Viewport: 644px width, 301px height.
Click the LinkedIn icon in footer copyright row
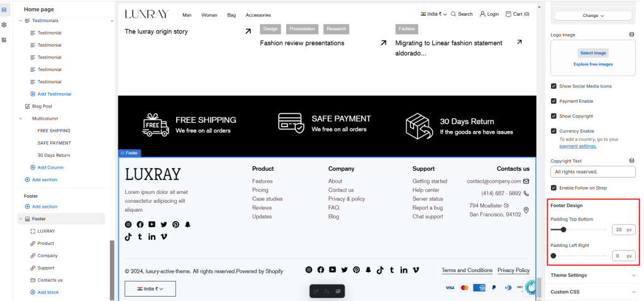(404, 270)
